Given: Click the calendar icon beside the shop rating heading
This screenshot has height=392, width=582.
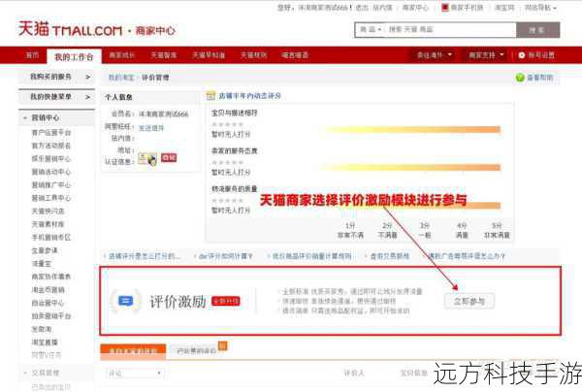Looking at the screenshot, I should 210,96.
